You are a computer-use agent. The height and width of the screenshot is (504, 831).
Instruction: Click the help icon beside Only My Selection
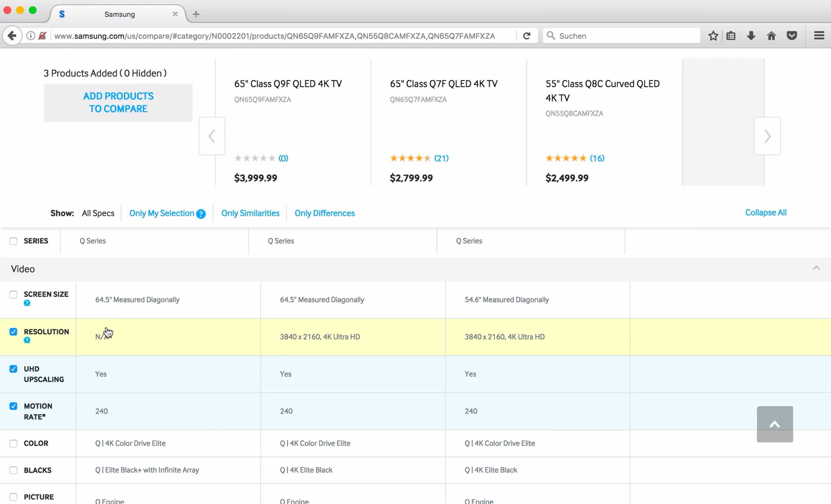(201, 214)
